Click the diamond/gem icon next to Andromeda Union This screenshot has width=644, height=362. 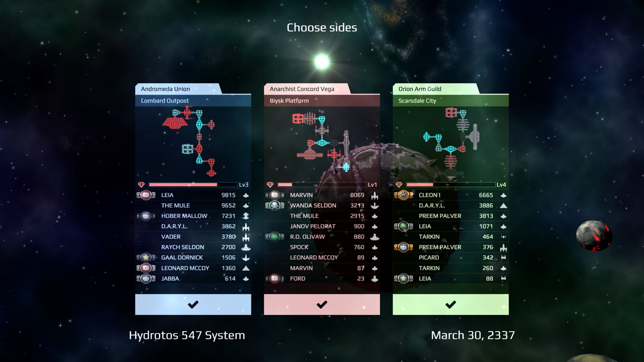pos(140,184)
